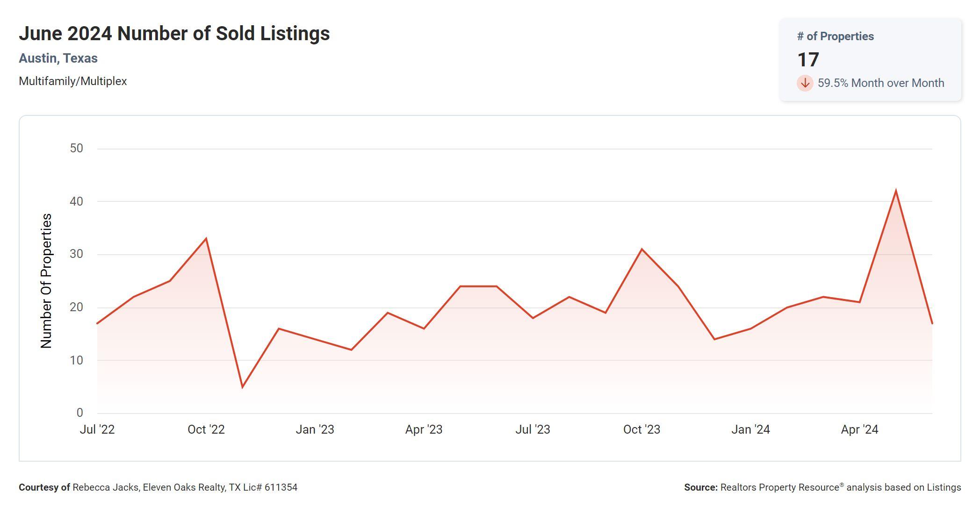The height and width of the screenshot is (514, 980).
Task: Click the Oct '22 peak on the line
Action: [206, 239]
